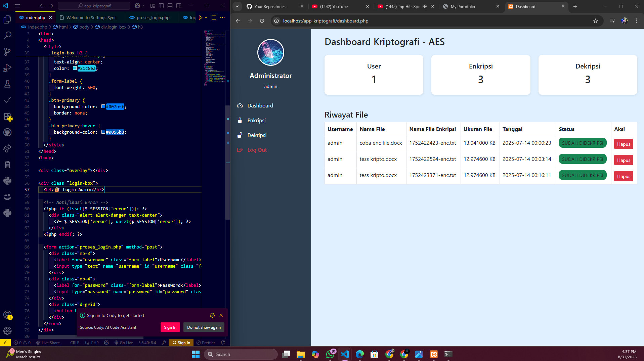
Task: Mute the Top Hits tab audio
Action: coord(425,6)
